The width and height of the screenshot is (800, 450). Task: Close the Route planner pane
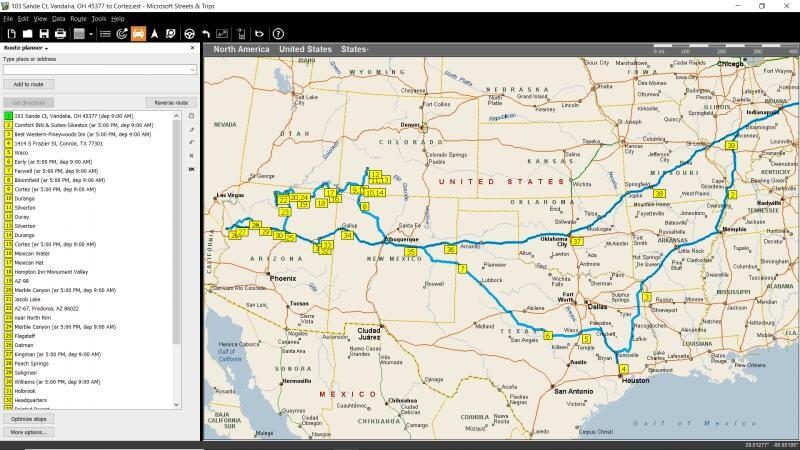[x=192, y=47]
